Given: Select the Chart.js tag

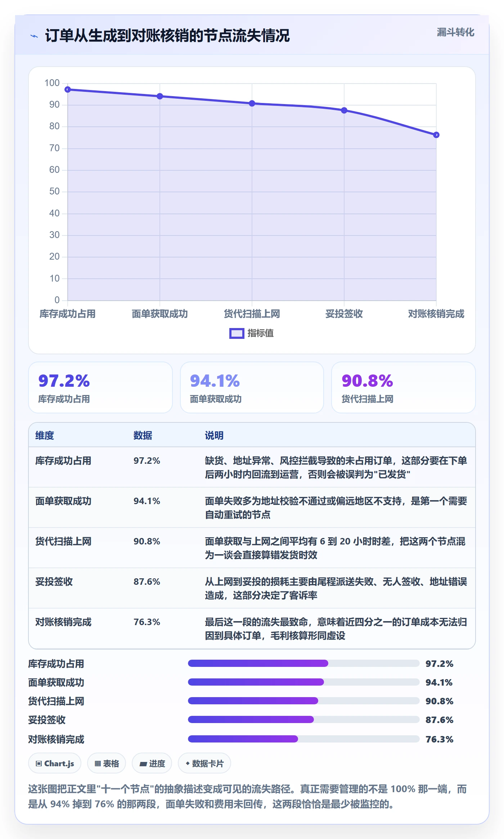Looking at the screenshot, I should 55,763.
